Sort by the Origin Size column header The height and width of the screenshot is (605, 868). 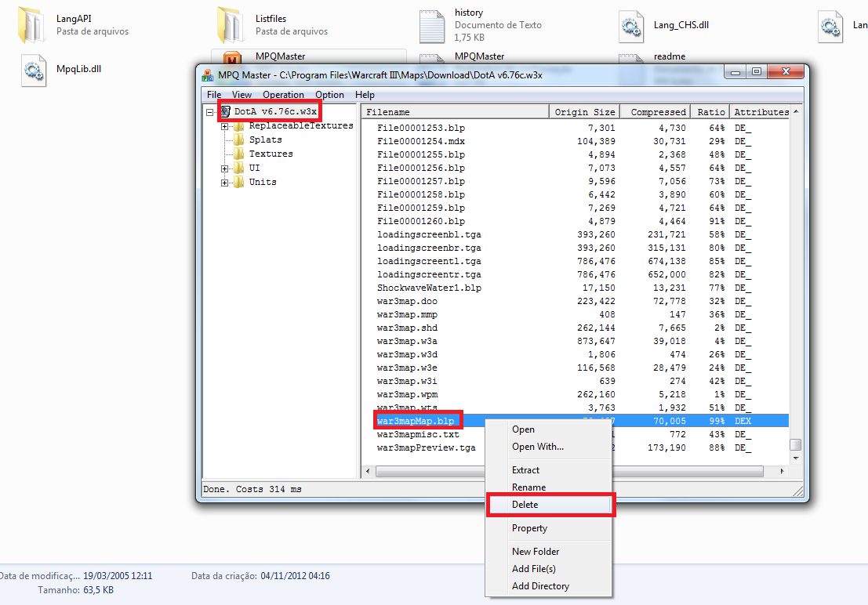584,112
